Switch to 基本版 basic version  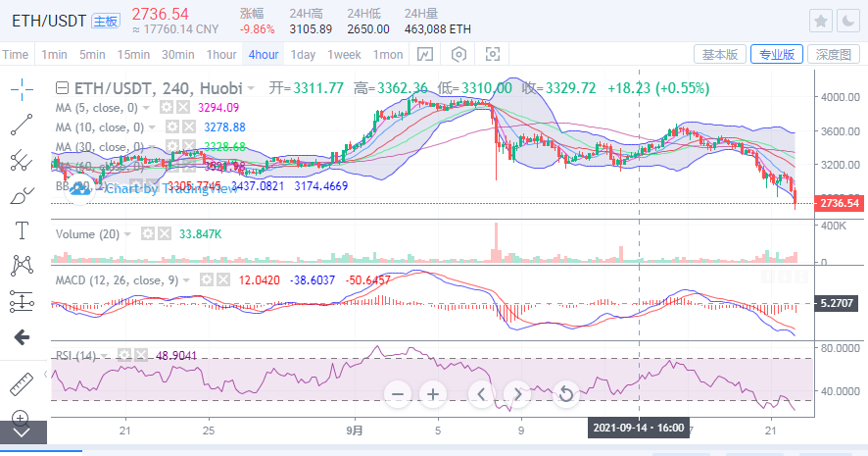pyautogui.click(x=720, y=54)
